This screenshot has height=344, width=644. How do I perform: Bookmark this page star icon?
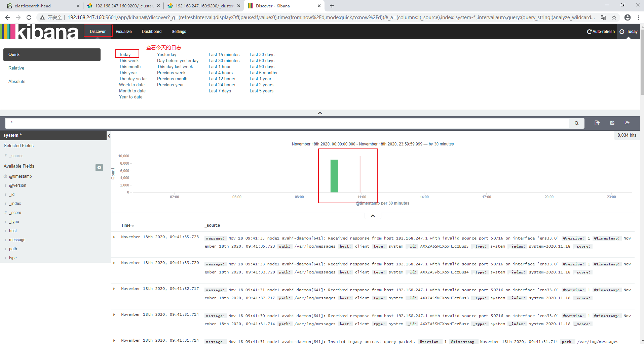pyautogui.click(x=614, y=17)
